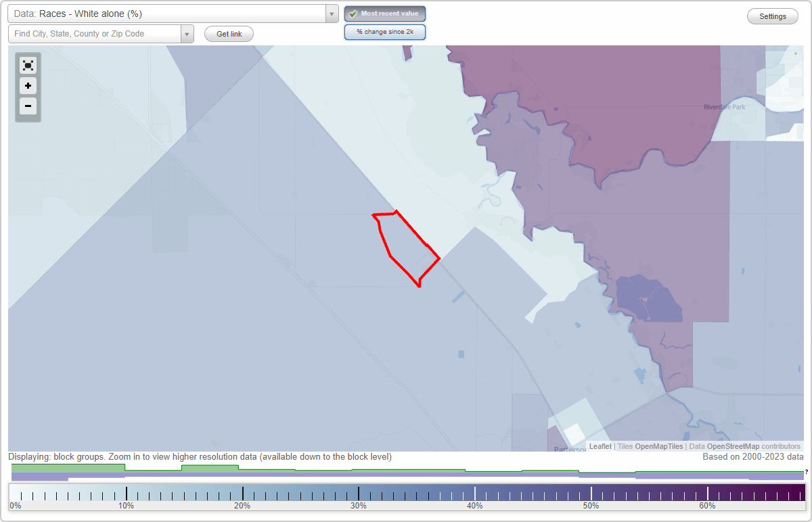The width and height of the screenshot is (812, 522).
Task: Click the Get link button
Action: click(228, 33)
